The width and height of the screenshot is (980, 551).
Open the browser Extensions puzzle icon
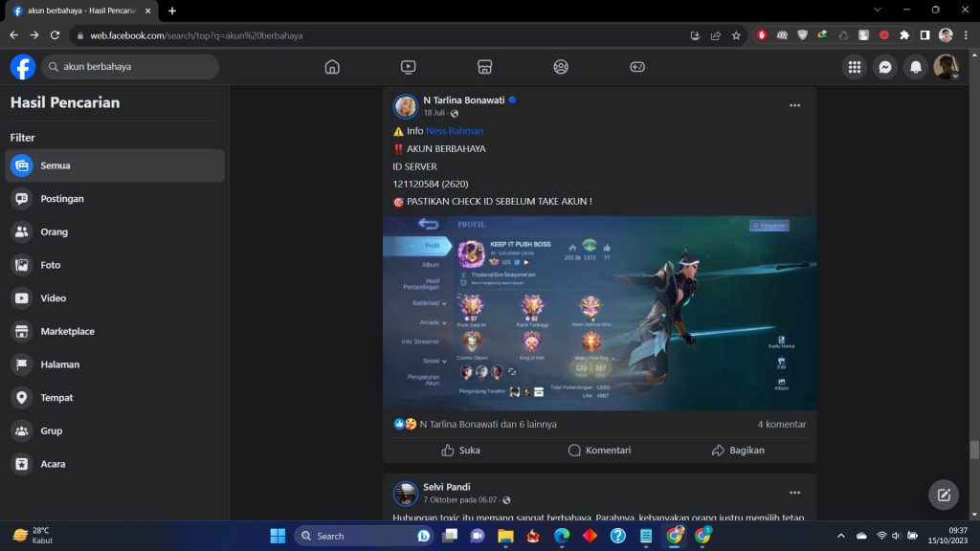904,35
